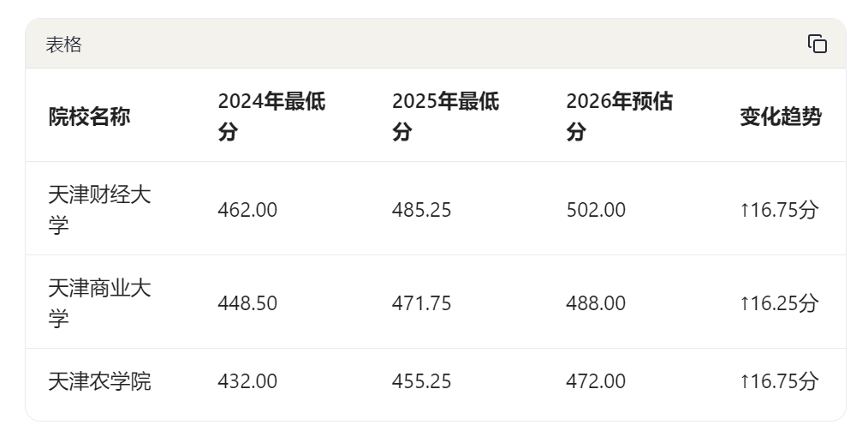
Task: Click the 462.00 score cell
Action: click(x=247, y=210)
